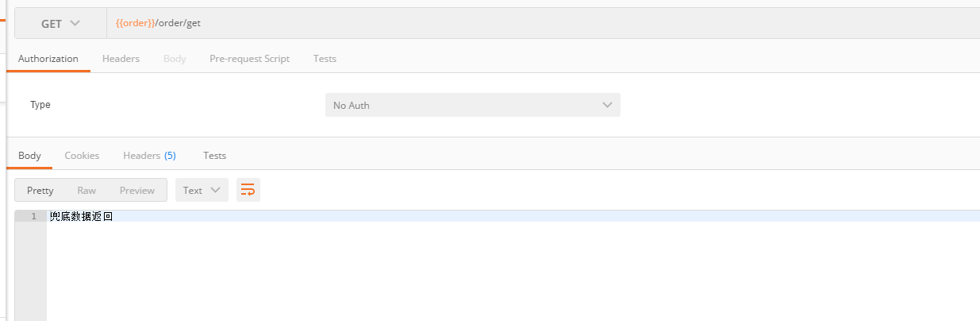Toggle line wrap in response body

pyautogui.click(x=248, y=190)
